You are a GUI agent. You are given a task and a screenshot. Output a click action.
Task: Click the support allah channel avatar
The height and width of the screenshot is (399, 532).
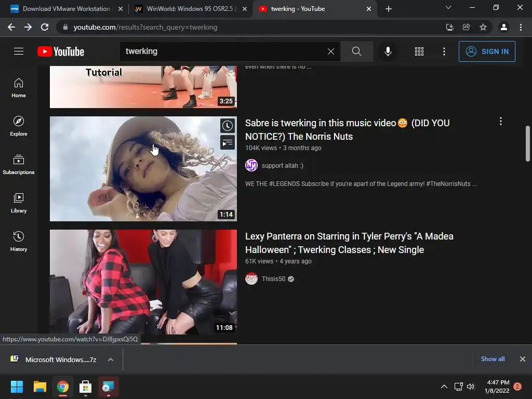pos(251,165)
